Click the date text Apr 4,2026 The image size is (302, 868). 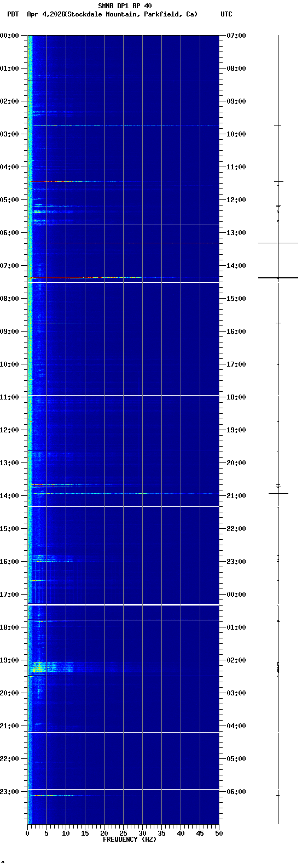pyautogui.click(x=45, y=14)
